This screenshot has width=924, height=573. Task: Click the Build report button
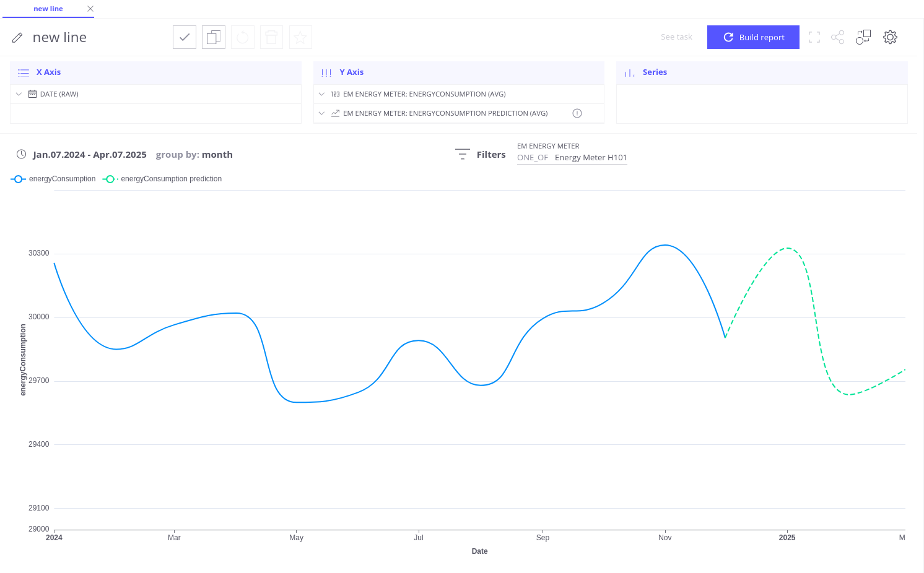(753, 37)
